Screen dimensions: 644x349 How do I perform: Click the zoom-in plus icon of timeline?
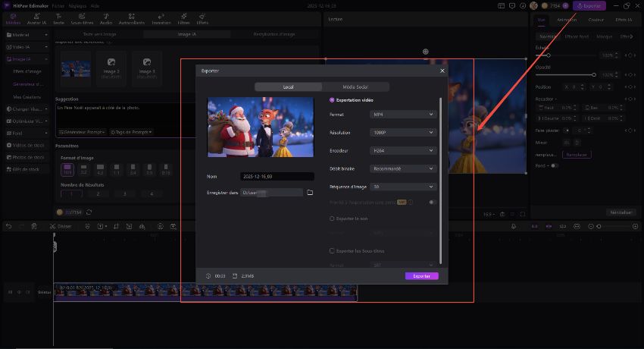point(636,226)
